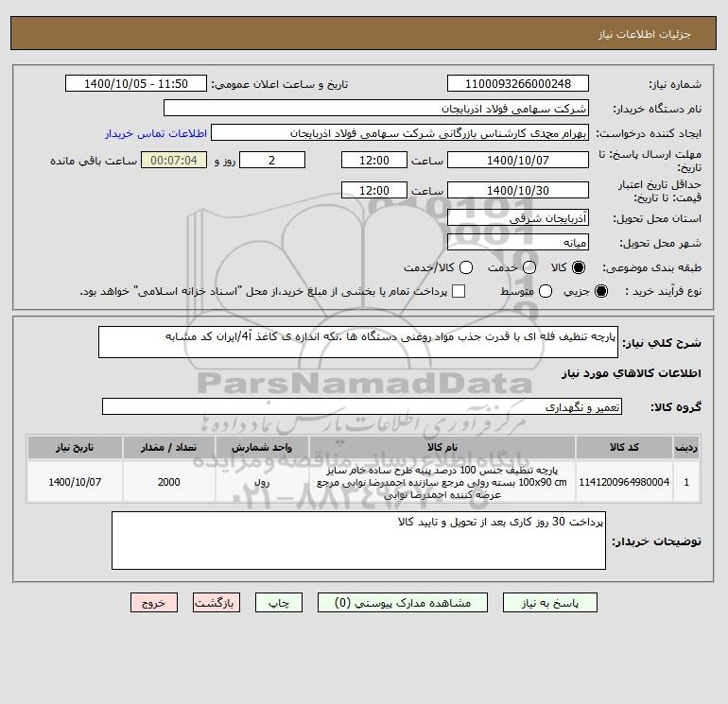
Task: Tick the اسناد خزانه اسلامی payment checkbox
Action: coord(459,291)
